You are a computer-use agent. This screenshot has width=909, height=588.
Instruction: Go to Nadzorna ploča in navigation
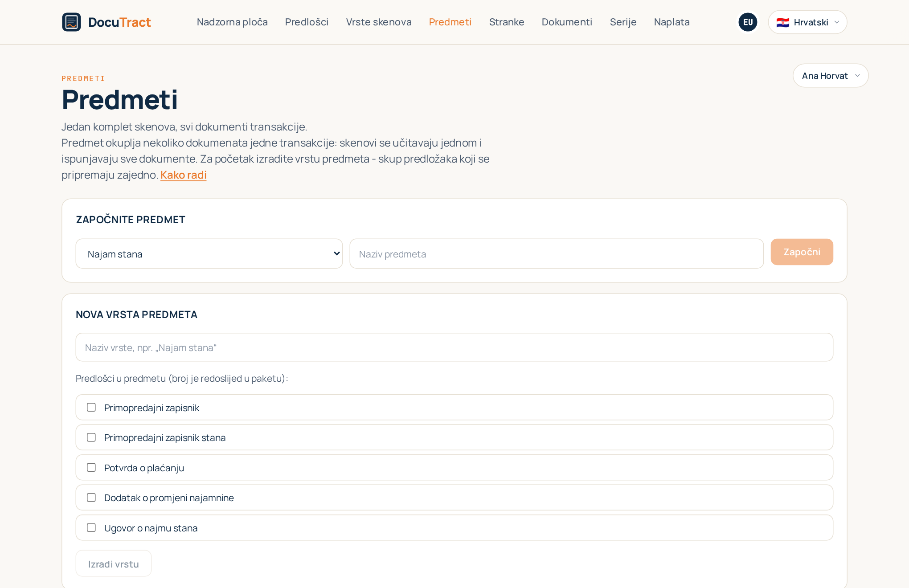tap(232, 22)
